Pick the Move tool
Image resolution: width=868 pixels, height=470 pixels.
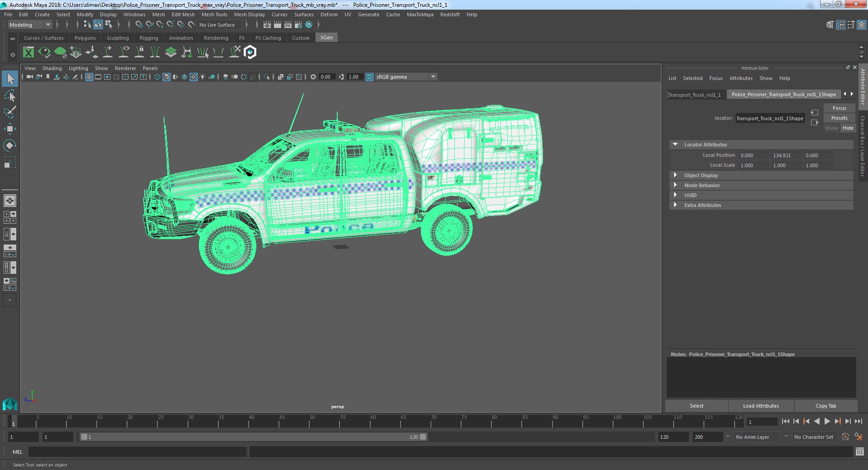[10, 129]
